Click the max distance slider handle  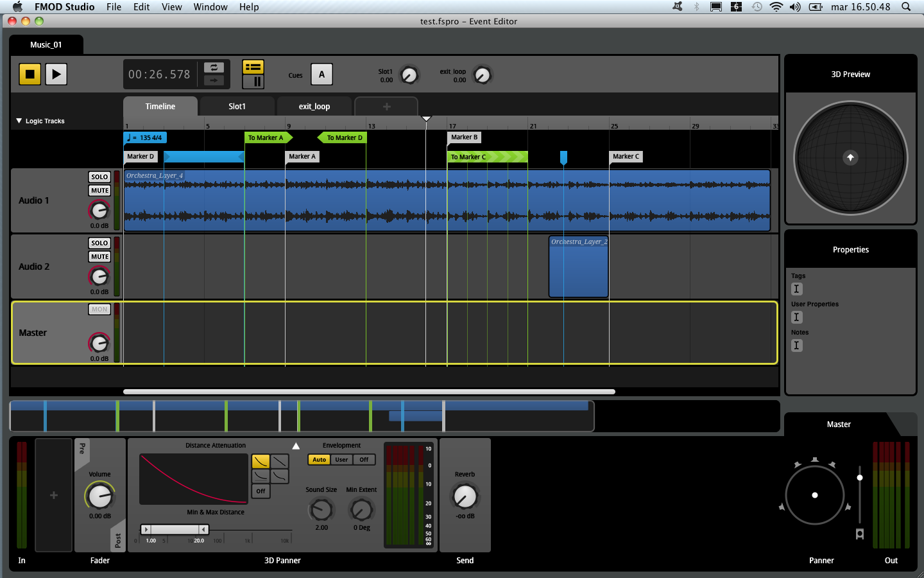click(203, 530)
